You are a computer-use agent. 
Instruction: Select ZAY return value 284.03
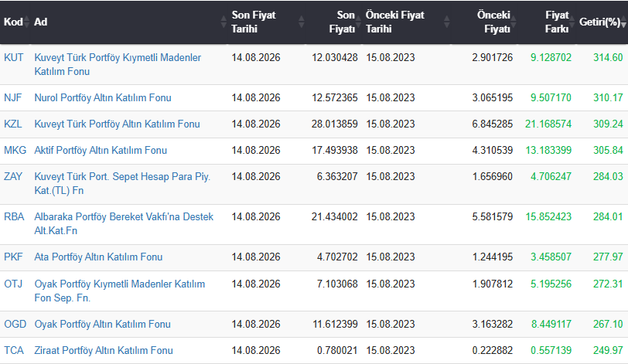pos(608,176)
